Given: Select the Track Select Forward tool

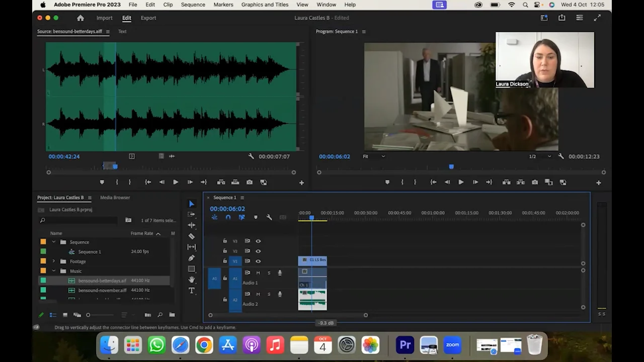Looking at the screenshot, I should click(x=192, y=214).
